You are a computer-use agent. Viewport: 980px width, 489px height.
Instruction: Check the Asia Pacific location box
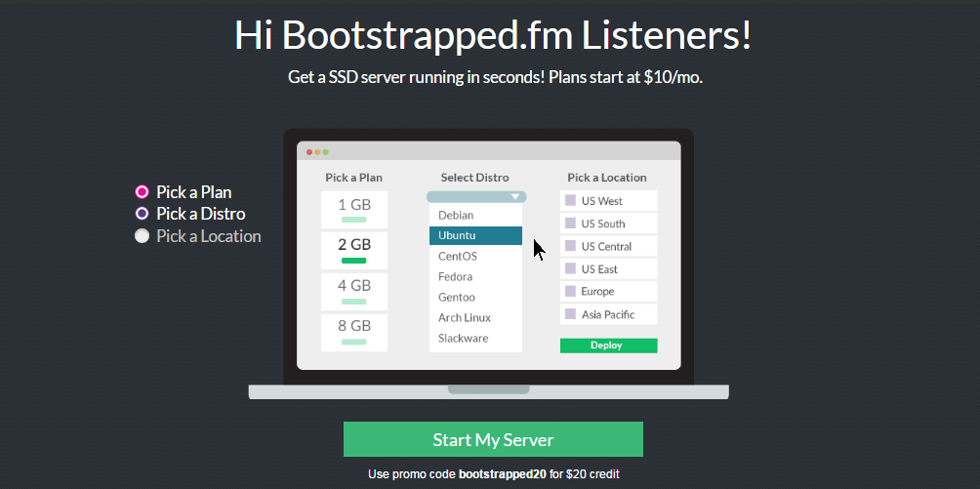[570, 314]
